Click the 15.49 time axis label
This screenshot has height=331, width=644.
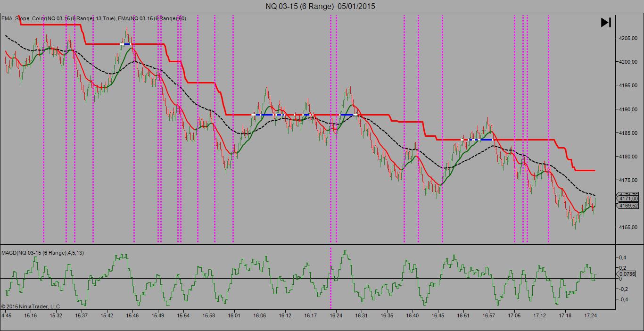pos(158,315)
